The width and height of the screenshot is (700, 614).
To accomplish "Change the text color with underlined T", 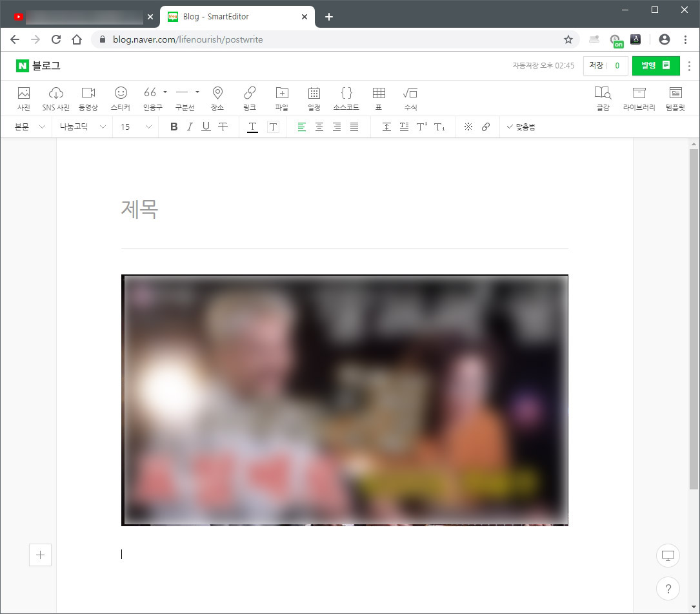I will pyautogui.click(x=252, y=127).
